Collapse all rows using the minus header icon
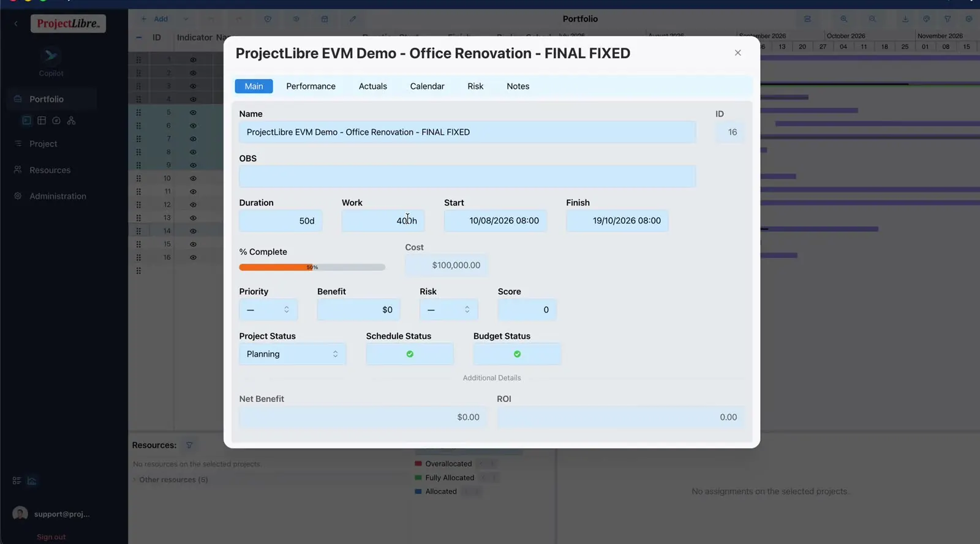This screenshot has width=980, height=544. 139,37
